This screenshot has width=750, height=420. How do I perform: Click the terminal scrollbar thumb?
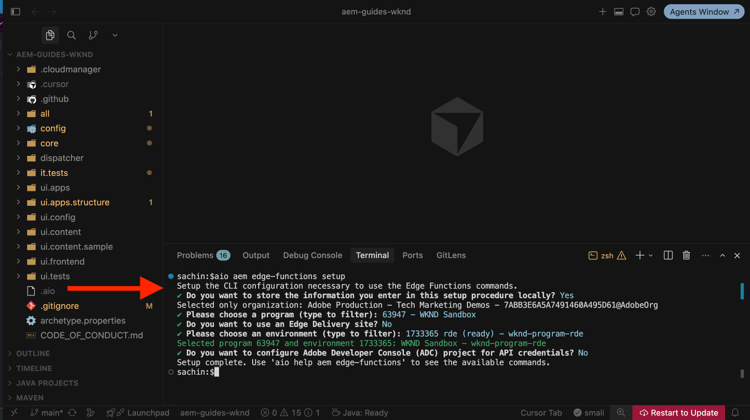(742, 291)
